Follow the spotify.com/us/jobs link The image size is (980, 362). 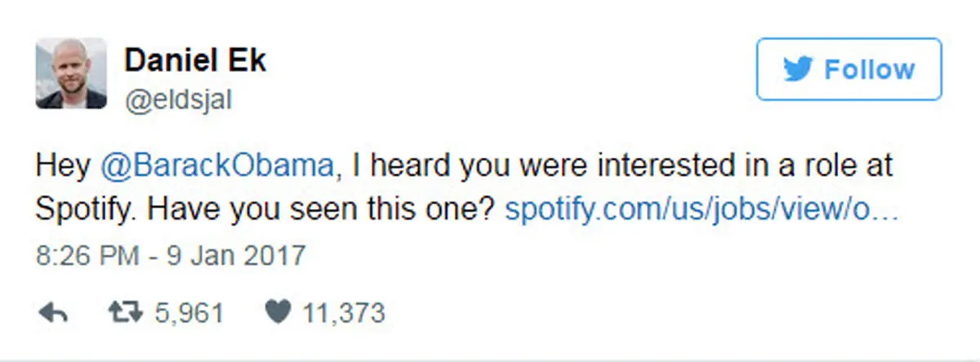click(702, 209)
